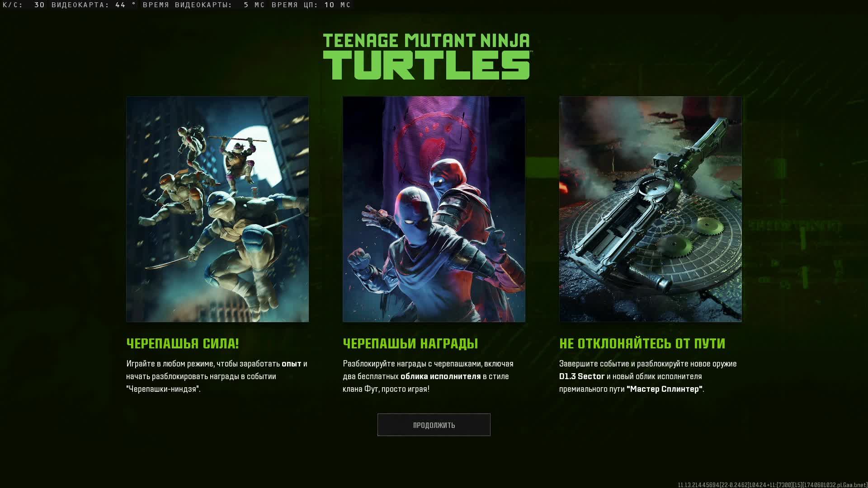Click the bold Мастер Сплинтер text
The image size is (868, 488).
pos(664,389)
